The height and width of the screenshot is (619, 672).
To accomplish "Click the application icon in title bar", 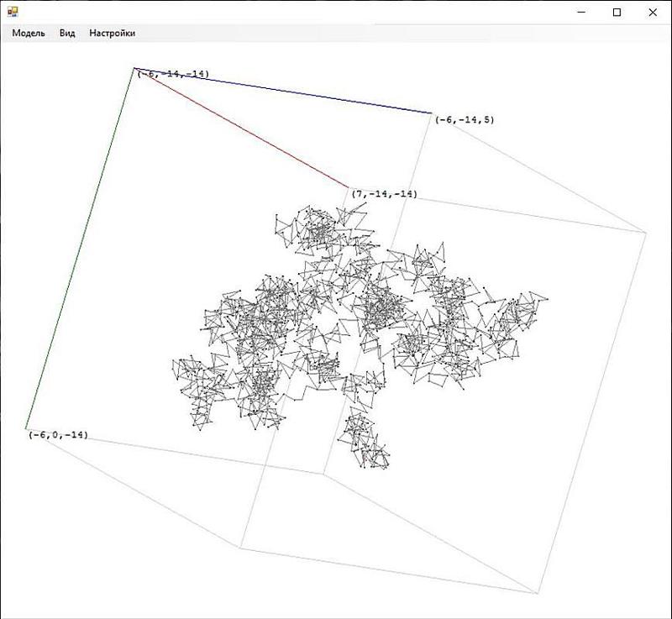I will coord(13,12).
